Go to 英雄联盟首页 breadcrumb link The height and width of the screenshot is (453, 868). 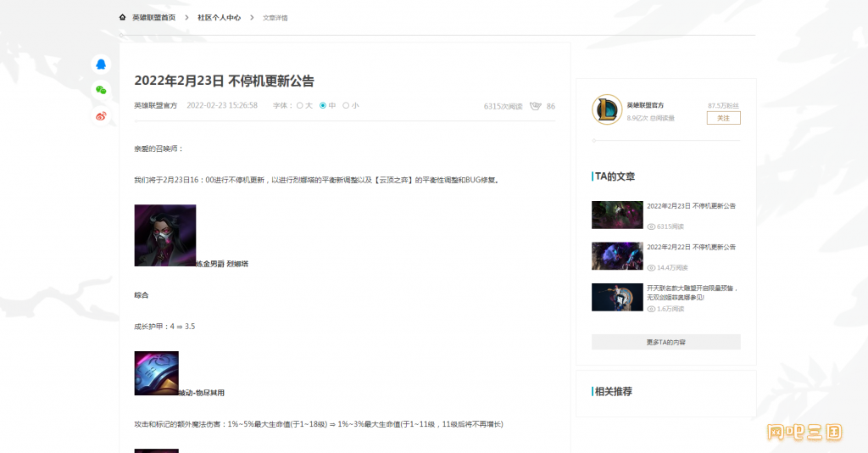point(154,18)
